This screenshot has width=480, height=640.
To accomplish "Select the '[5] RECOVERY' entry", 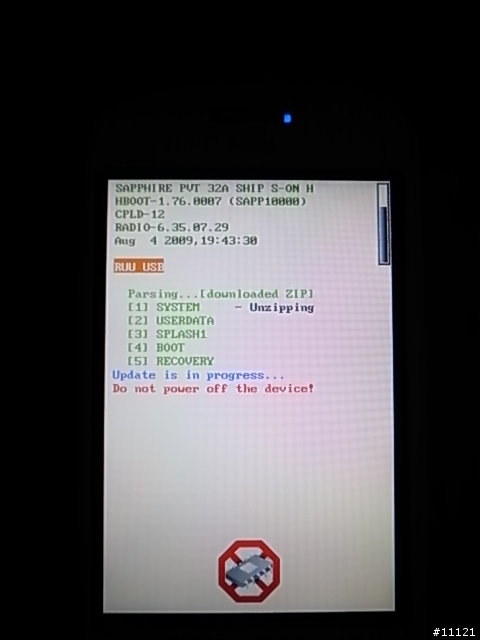I will [x=171, y=361].
